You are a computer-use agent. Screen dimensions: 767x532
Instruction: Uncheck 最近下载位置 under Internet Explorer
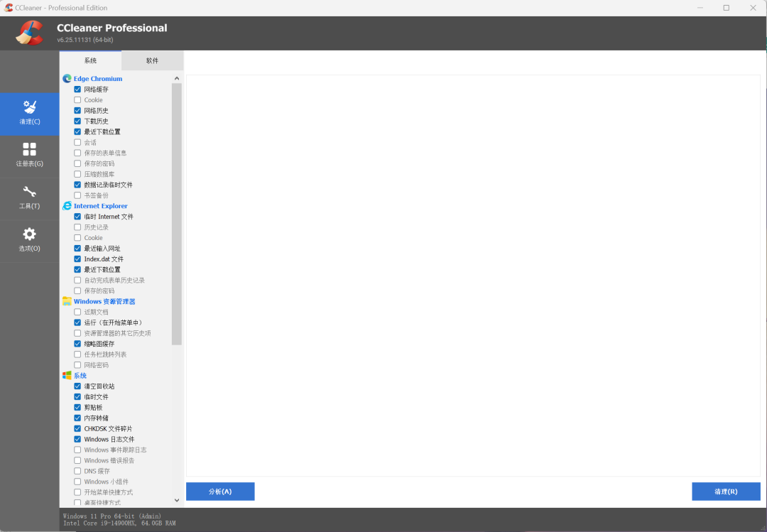(77, 270)
